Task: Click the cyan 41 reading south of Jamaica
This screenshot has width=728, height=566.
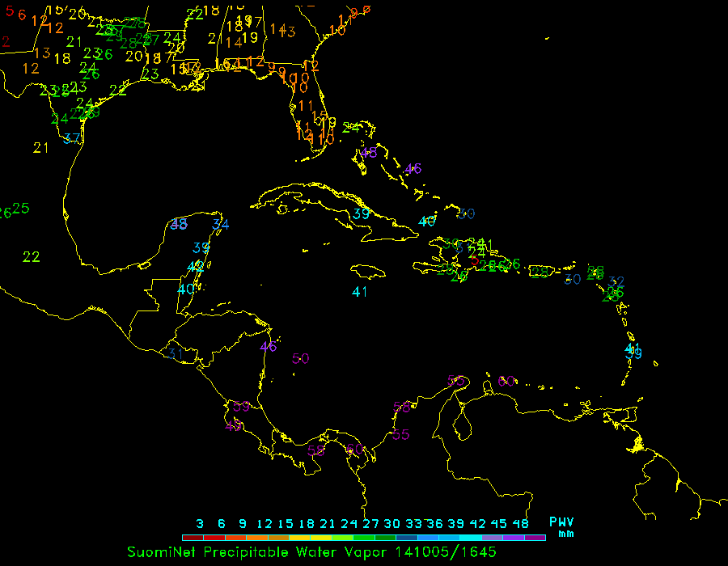Action: click(x=360, y=292)
